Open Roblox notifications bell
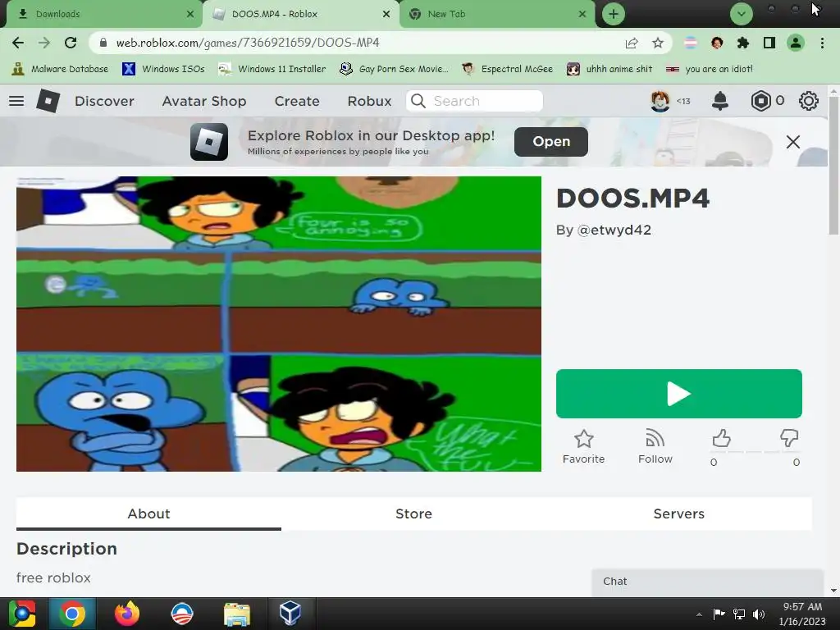This screenshot has height=630, width=840. point(720,101)
